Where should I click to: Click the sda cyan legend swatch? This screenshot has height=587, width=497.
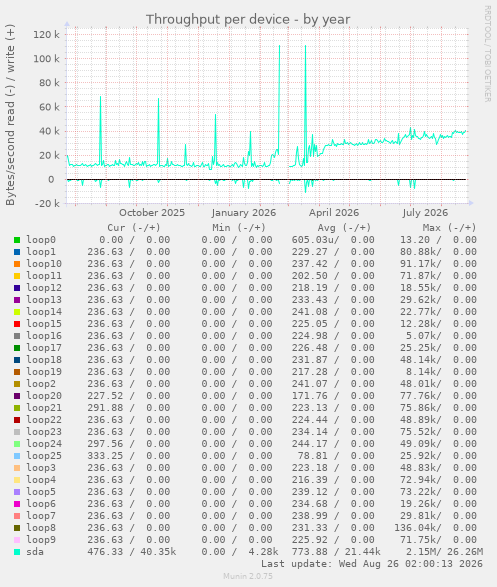pos(17,552)
